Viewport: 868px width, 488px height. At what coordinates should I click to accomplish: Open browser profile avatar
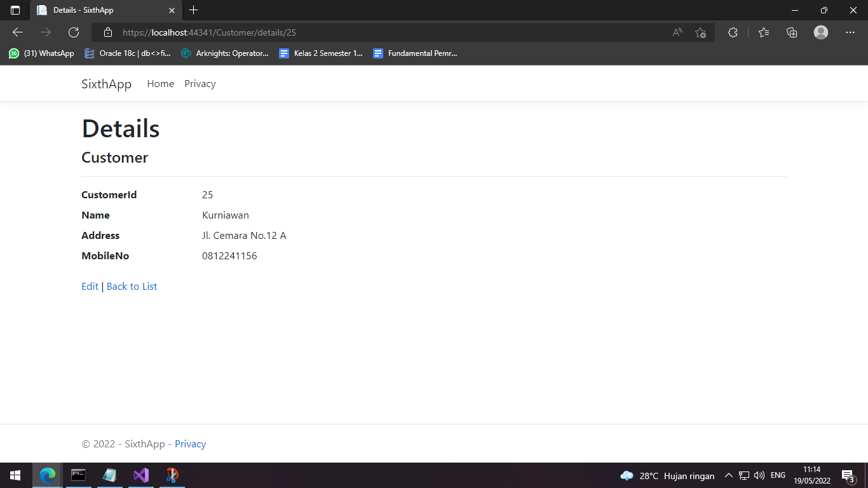821,32
